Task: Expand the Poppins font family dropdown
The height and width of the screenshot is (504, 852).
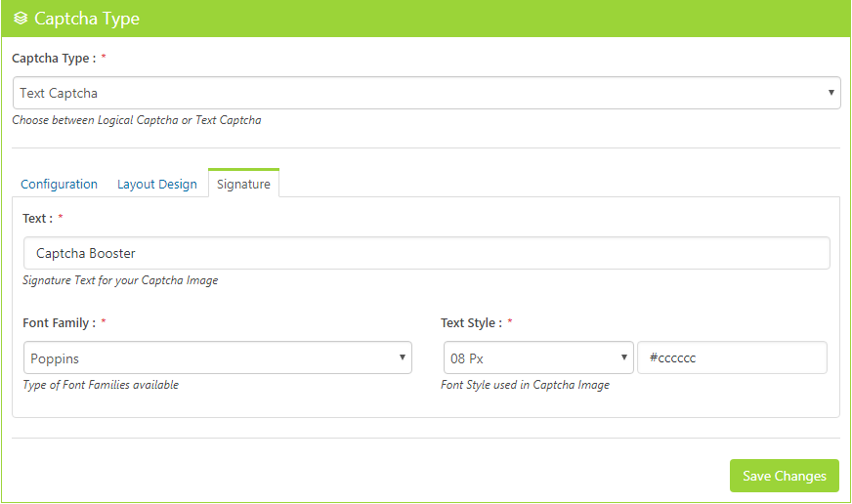Action: (217, 357)
